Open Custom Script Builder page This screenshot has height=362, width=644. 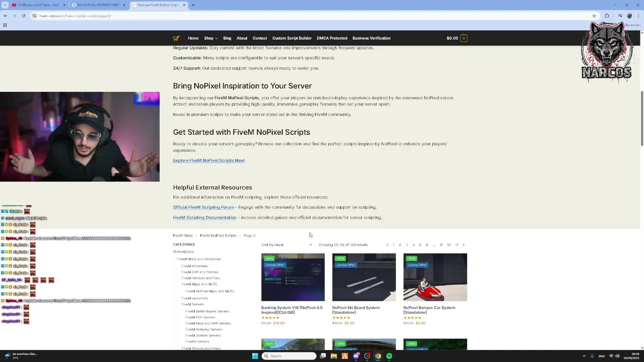pos(292,38)
